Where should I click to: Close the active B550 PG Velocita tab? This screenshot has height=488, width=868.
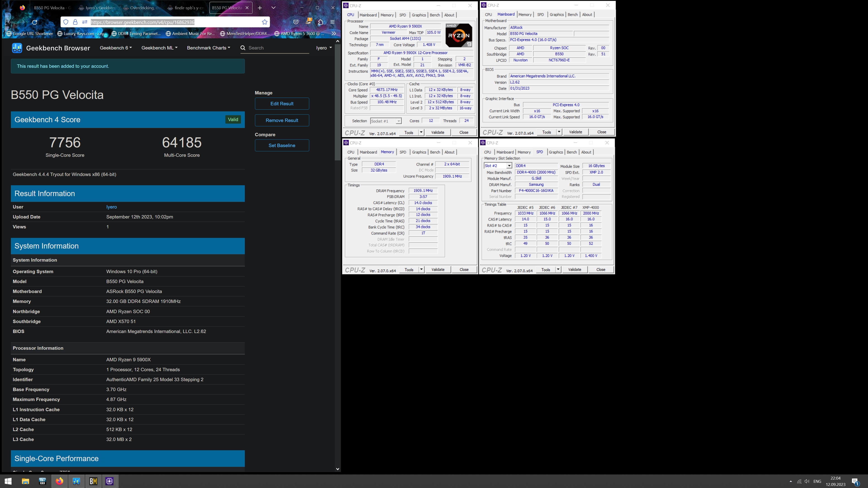pos(247,8)
